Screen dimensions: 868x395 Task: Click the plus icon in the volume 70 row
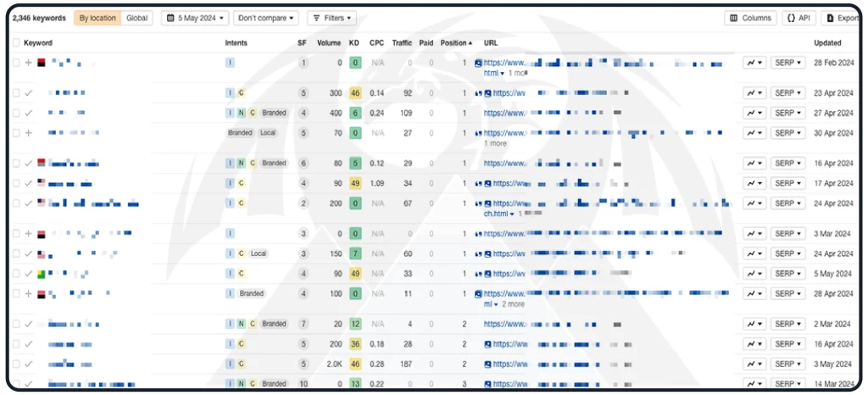[29, 133]
